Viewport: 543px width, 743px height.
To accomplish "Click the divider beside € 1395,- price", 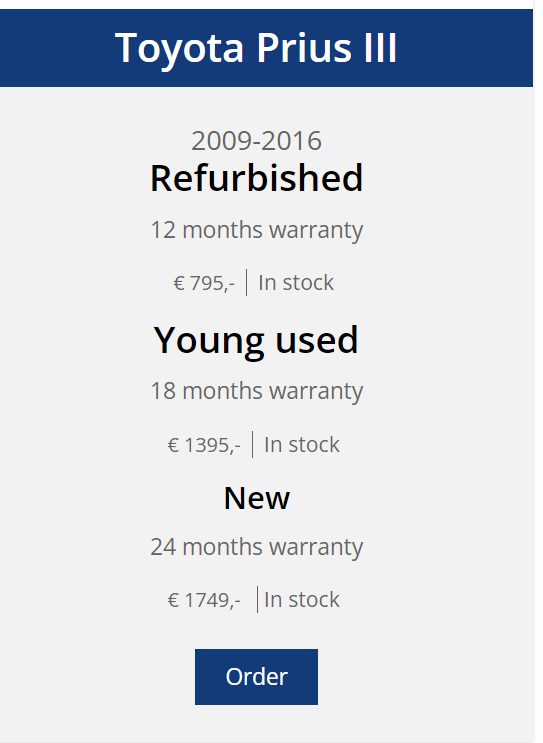I will pos(253,444).
